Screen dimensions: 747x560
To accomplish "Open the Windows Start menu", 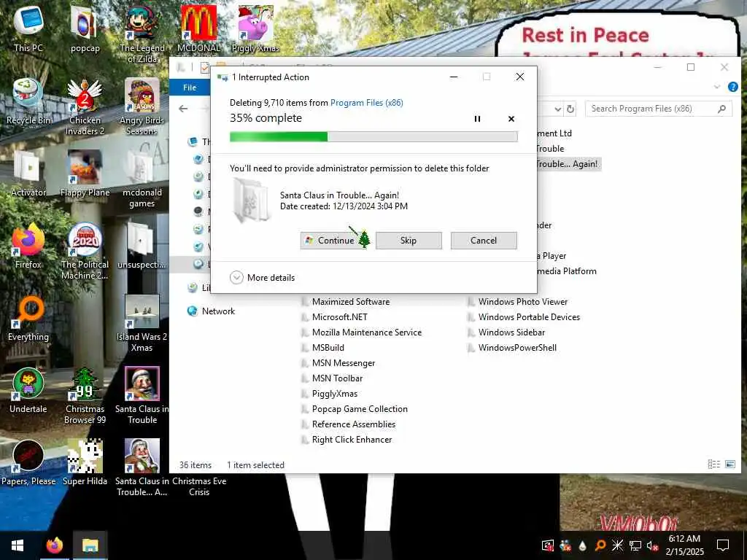I will [x=18, y=545].
